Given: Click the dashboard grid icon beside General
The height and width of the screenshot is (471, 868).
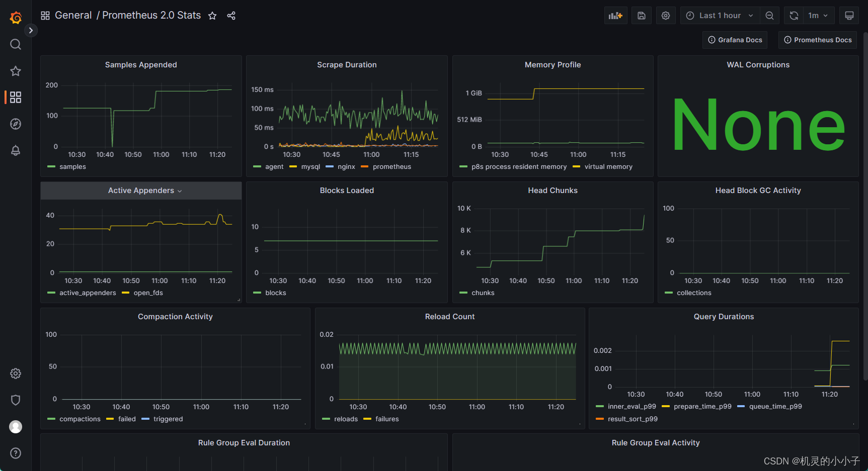Looking at the screenshot, I should click(45, 16).
